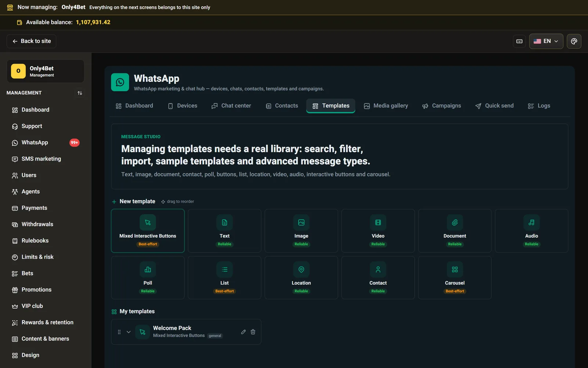
Task: Open WhatsApp in the sidebar
Action: 46,142
